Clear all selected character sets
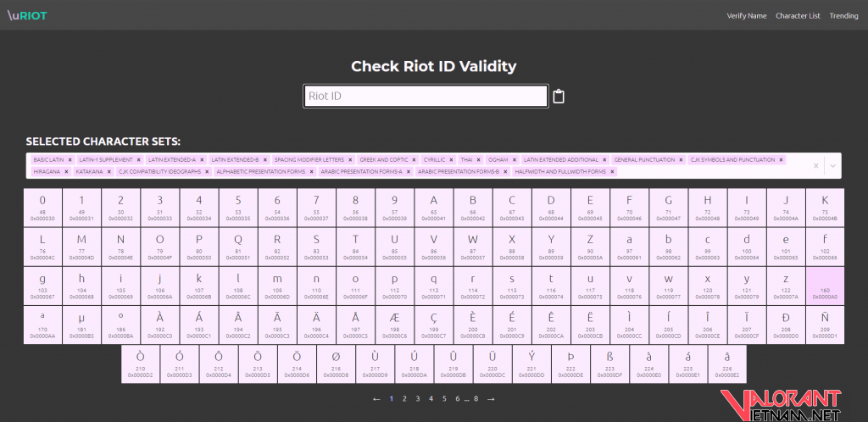 click(x=815, y=165)
